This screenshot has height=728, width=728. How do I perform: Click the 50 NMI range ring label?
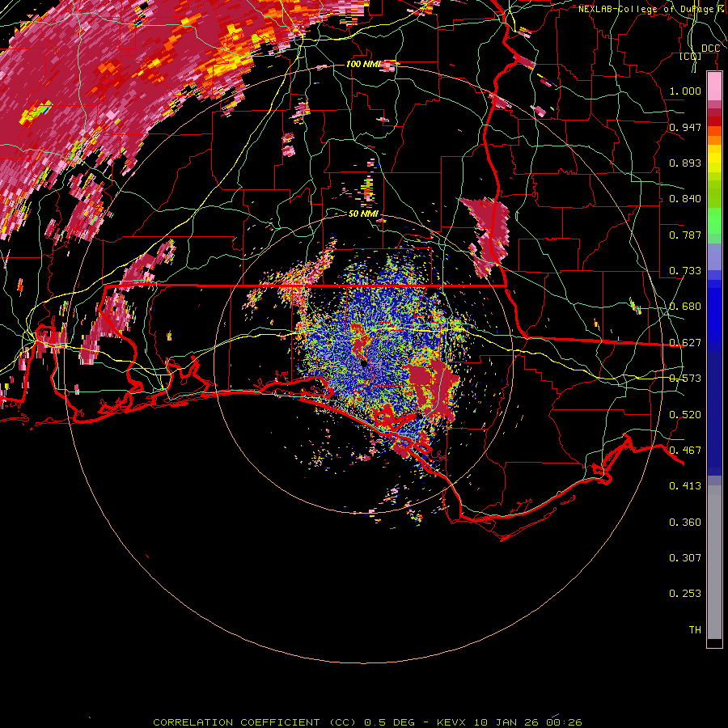(x=363, y=214)
